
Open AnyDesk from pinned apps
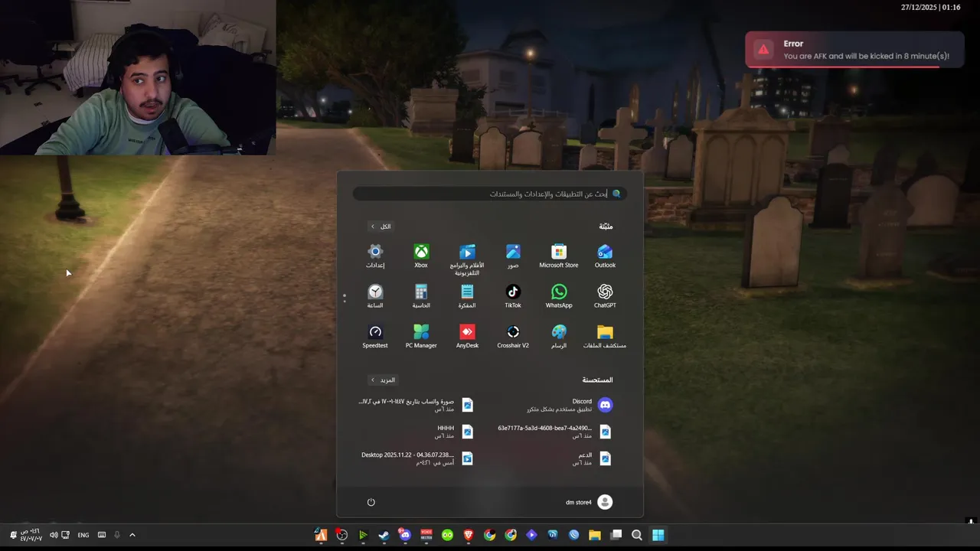(467, 337)
